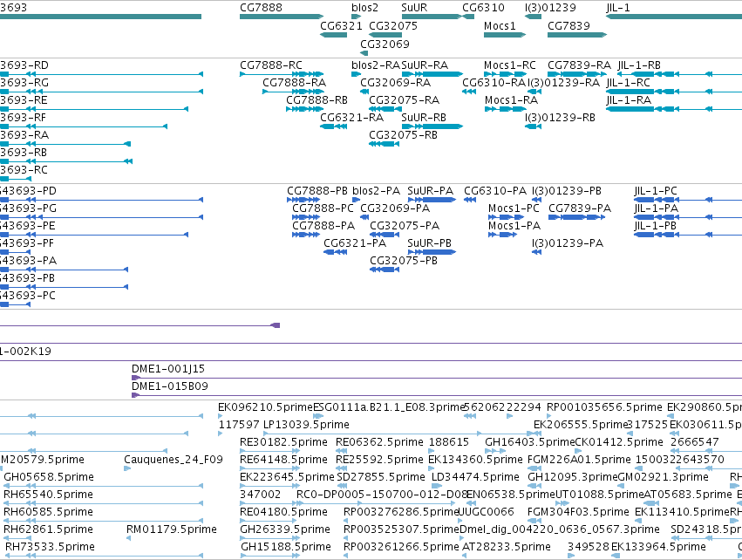Select the CG7888-PC protein label
The image size is (742, 560).
(x=323, y=208)
